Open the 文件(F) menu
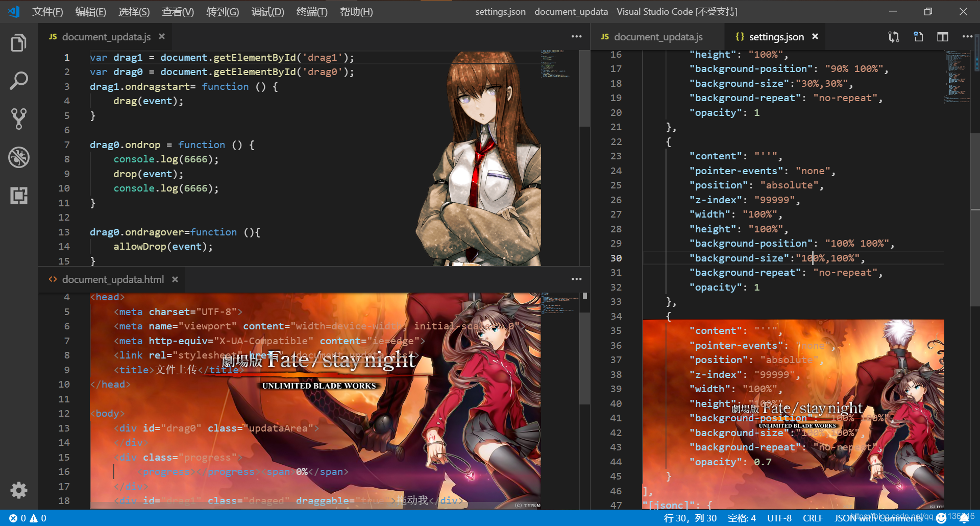This screenshot has height=526, width=980. (x=47, y=11)
